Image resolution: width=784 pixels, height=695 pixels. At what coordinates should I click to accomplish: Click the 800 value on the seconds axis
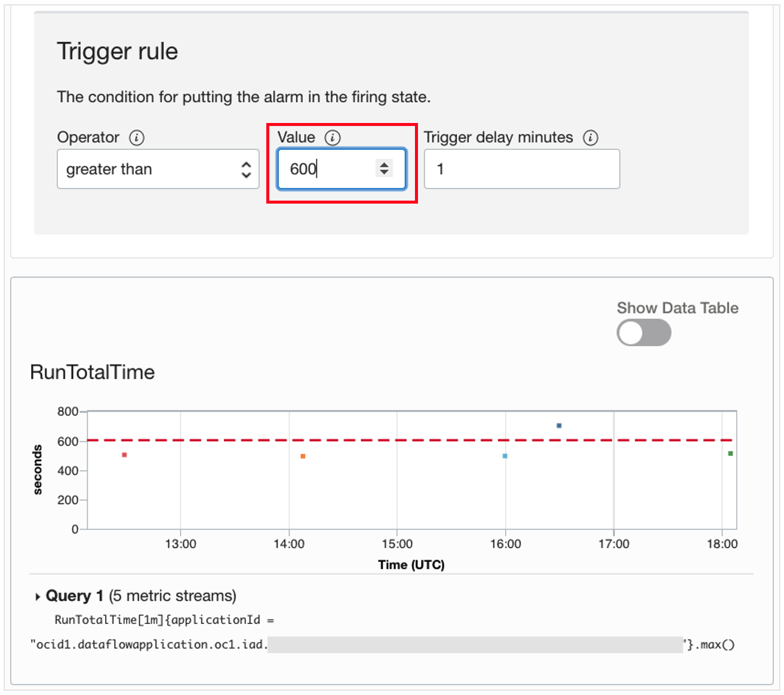point(67,411)
